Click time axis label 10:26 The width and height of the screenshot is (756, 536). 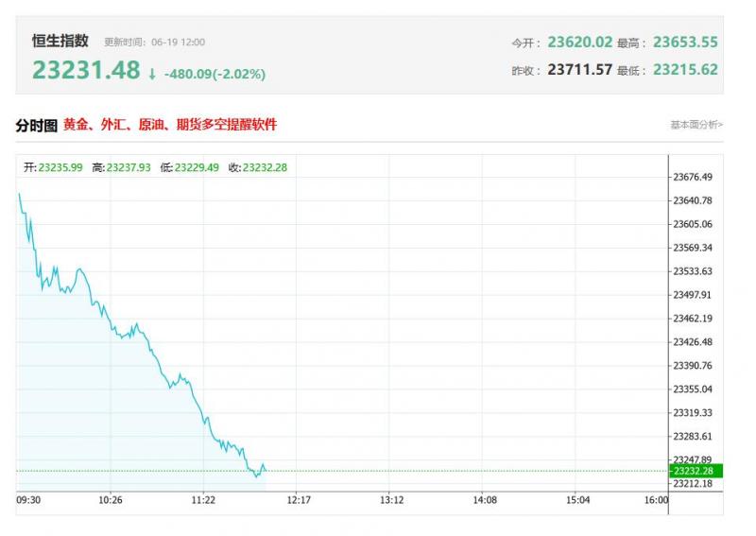click(x=111, y=500)
